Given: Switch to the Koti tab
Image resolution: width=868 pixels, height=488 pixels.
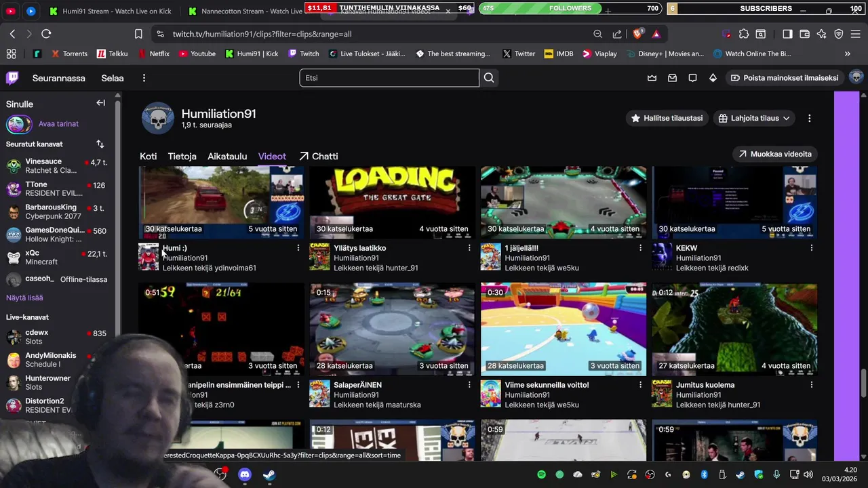Looking at the screenshot, I should 148,156.
